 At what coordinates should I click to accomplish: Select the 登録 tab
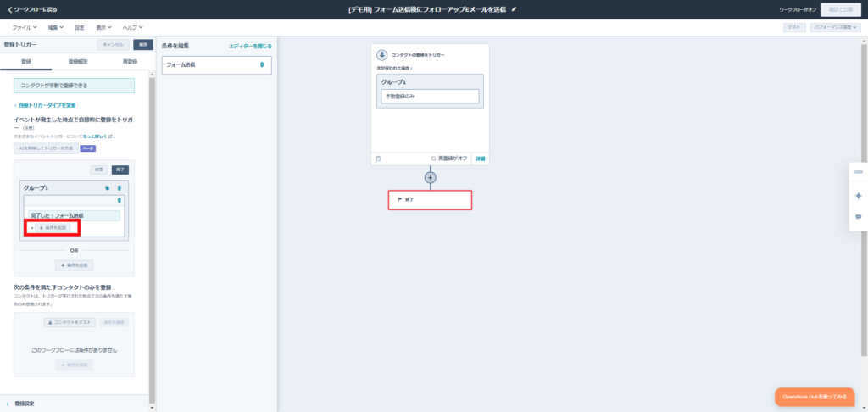point(26,62)
